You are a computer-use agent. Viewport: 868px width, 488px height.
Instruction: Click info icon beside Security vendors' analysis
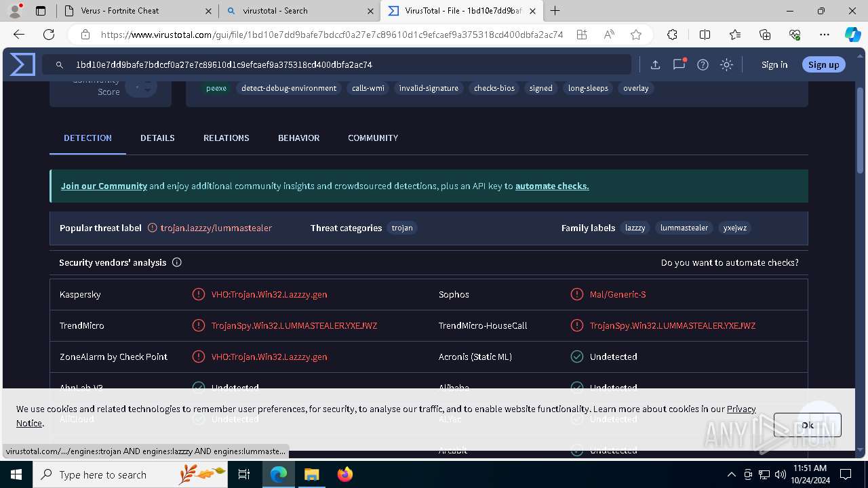177,262
